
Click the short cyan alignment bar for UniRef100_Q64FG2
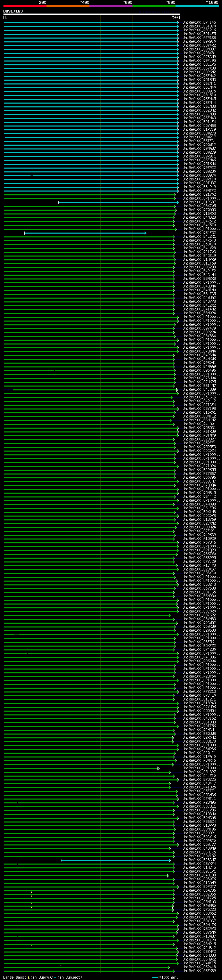[x=85, y=233]
